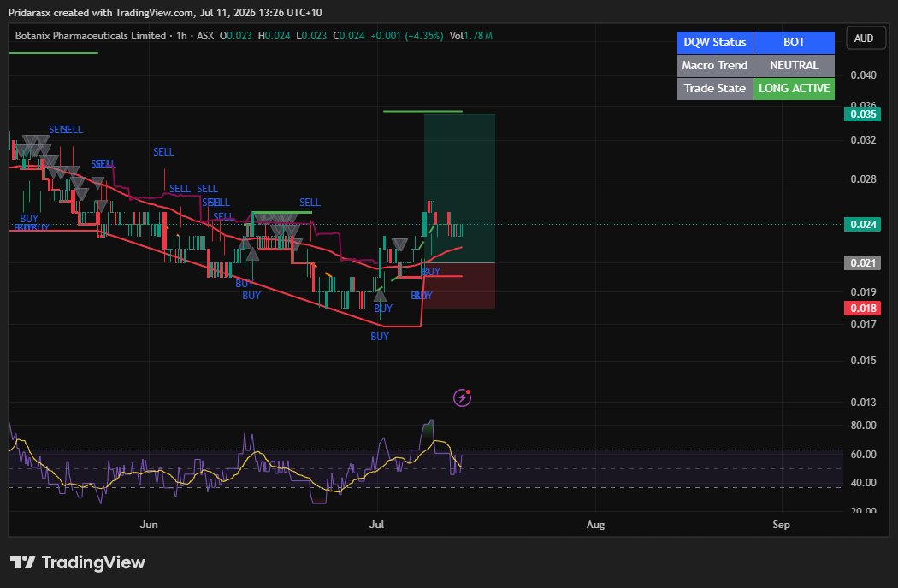Click the DQW Status table cell
898x588 pixels.
(715, 43)
